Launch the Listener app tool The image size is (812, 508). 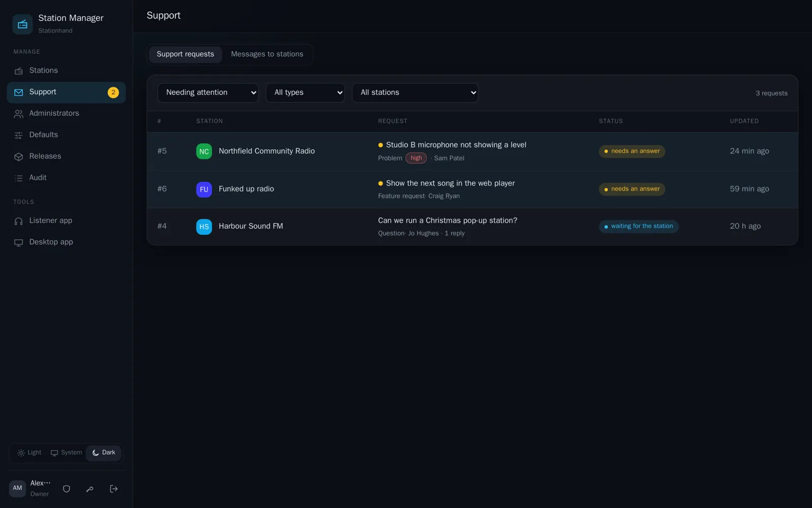[x=66, y=221]
